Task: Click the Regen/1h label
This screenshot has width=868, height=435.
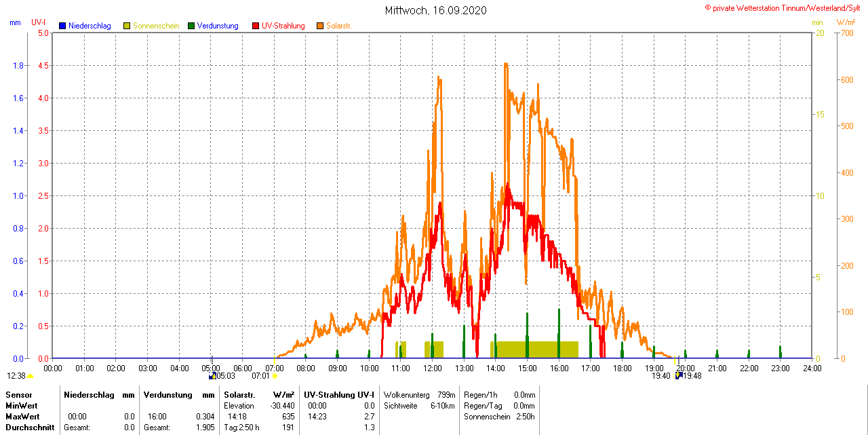Action: coord(481,394)
